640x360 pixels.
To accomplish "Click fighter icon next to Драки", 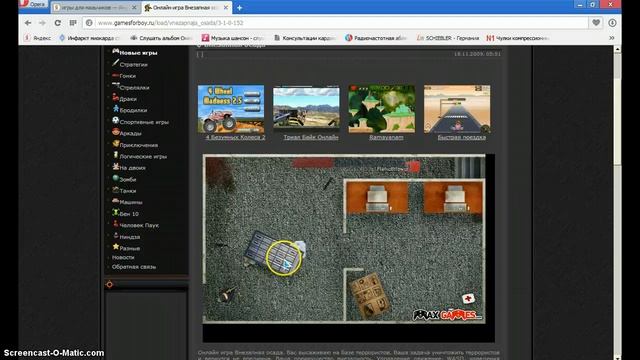I will 116,98.
